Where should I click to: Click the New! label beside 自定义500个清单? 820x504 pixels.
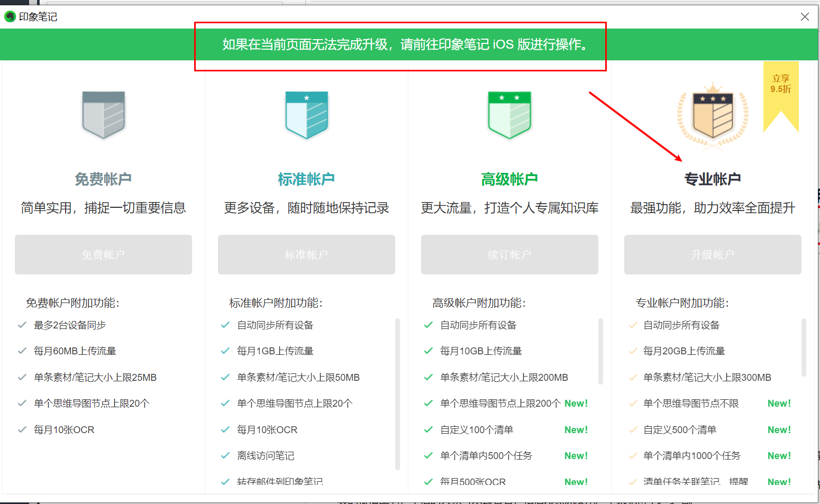(x=779, y=429)
